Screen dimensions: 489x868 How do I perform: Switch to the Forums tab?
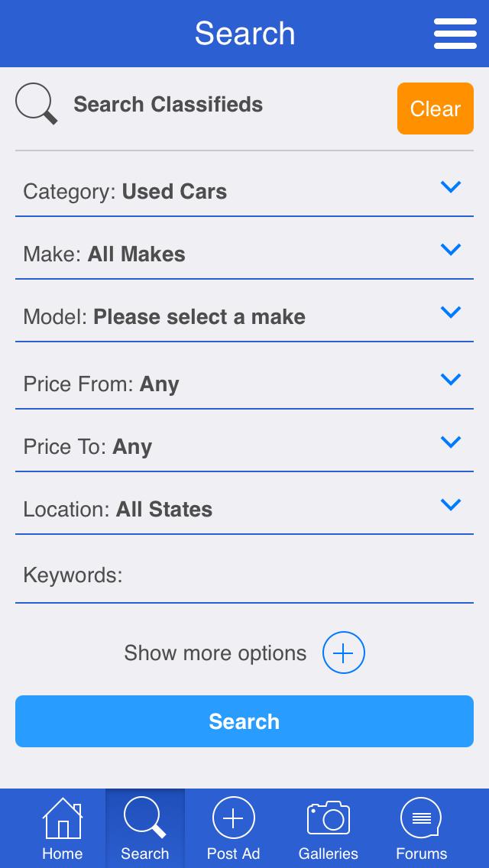tap(421, 829)
